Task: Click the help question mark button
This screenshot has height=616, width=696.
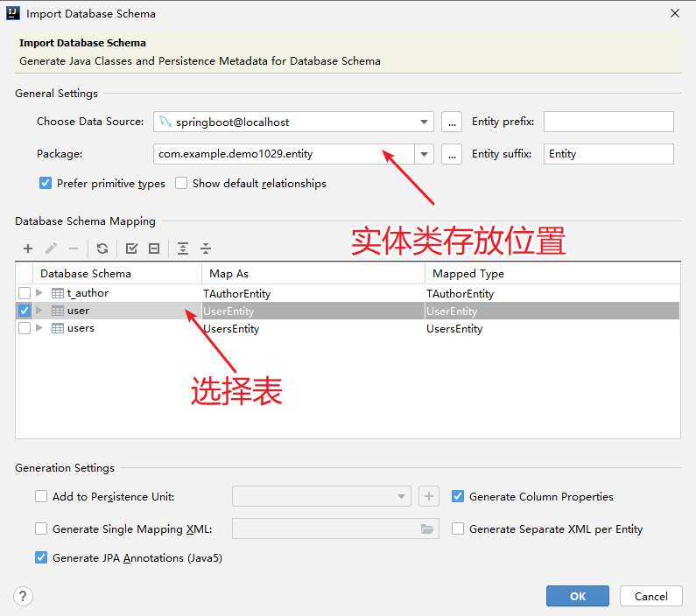Action: coord(23,596)
